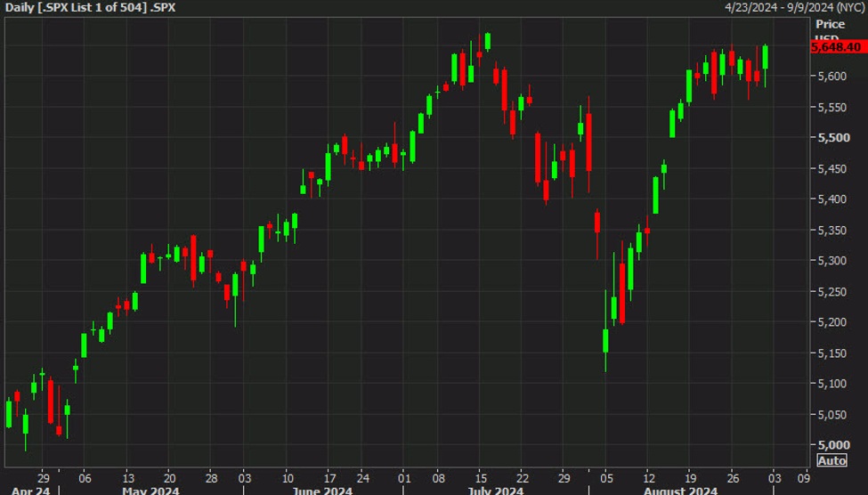The image size is (868, 495).
Task: Click the highest green candle at mid-July peak
Action: click(487, 42)
